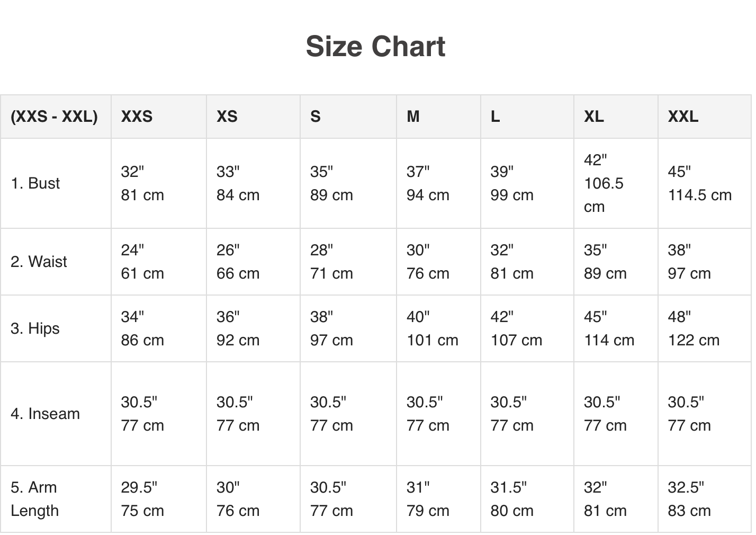Click the (XXS - XXL) header cell
The height and width of the screenshot is (535, 756).
pyautogui.click(x=55, y=117)
